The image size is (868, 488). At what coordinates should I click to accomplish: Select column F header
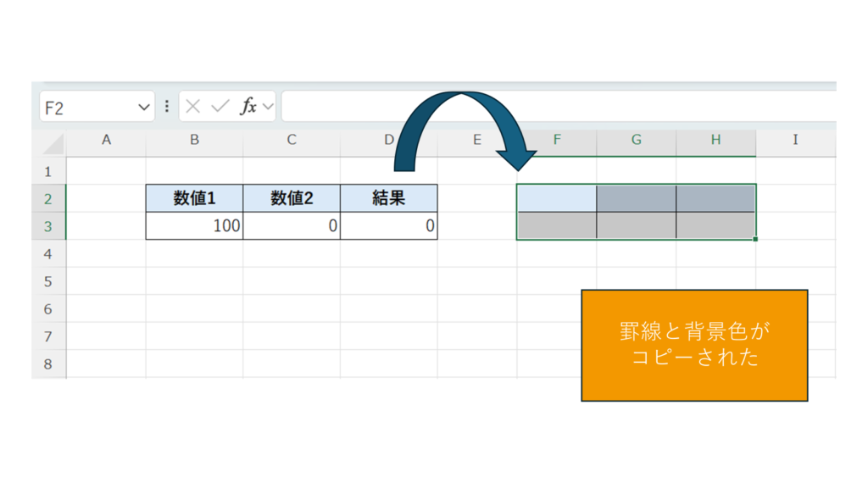pyautogui.click(x=557, y=141)
